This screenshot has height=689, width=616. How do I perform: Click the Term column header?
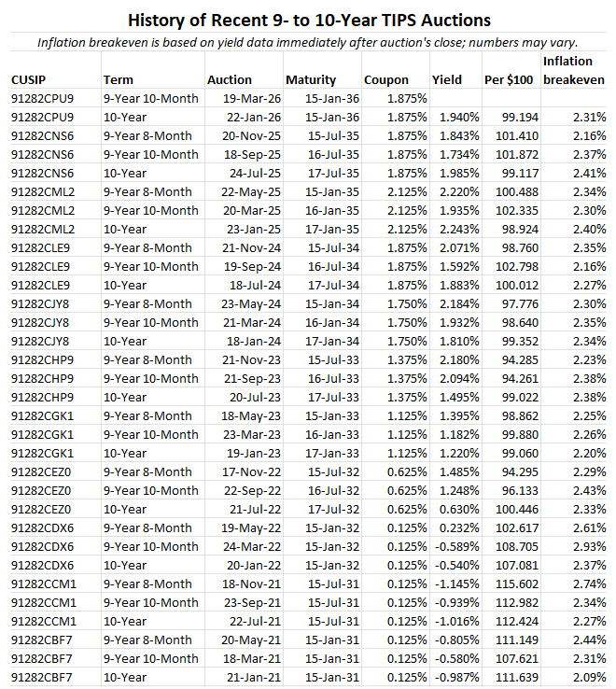[x=118, y=80]
